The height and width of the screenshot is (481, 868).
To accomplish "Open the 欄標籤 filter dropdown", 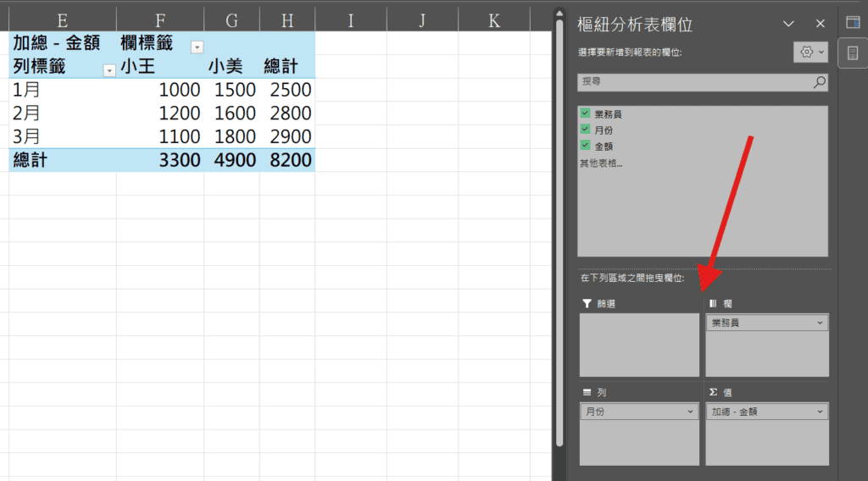I will [x=197, y=47].
